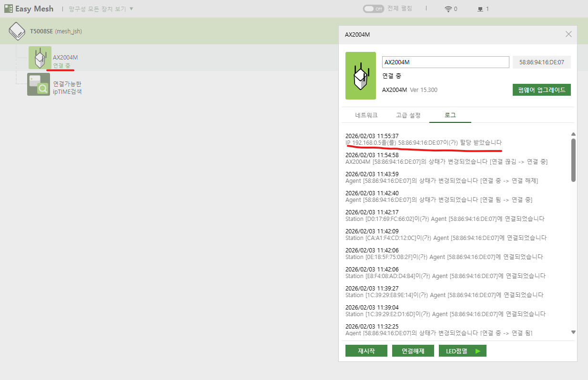Close the AX2004M detail panel
Screen dimensions: 588x380
(568, 34)
